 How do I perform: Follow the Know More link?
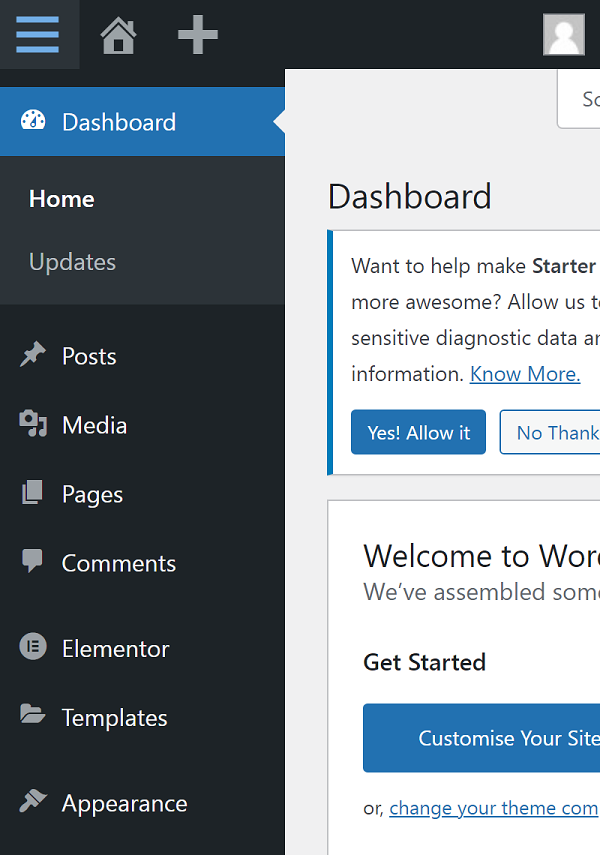(525, 374)
